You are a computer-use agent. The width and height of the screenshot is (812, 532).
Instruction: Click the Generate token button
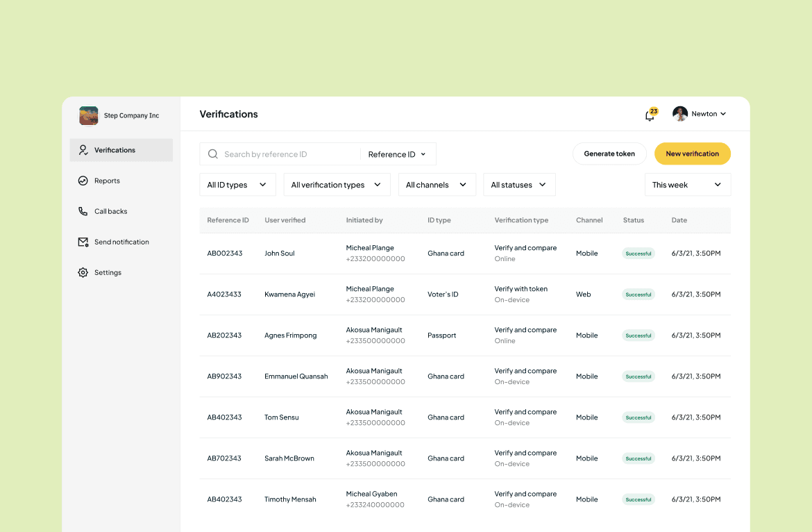pos(609,153)
